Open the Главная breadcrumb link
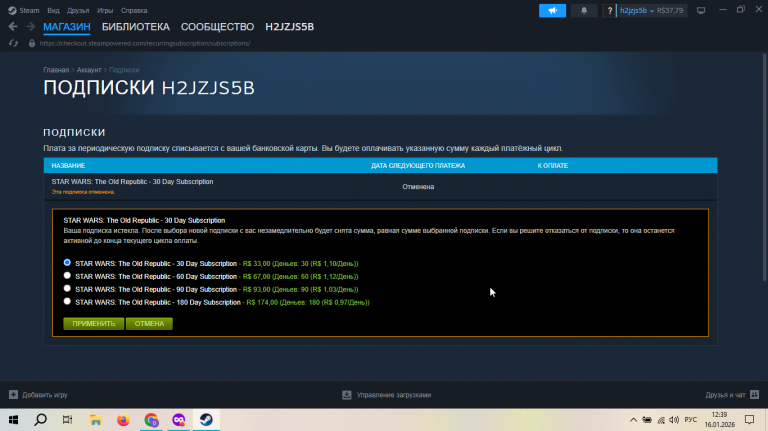The width and height of the screenshot is (768, 431). click(56, 70)
